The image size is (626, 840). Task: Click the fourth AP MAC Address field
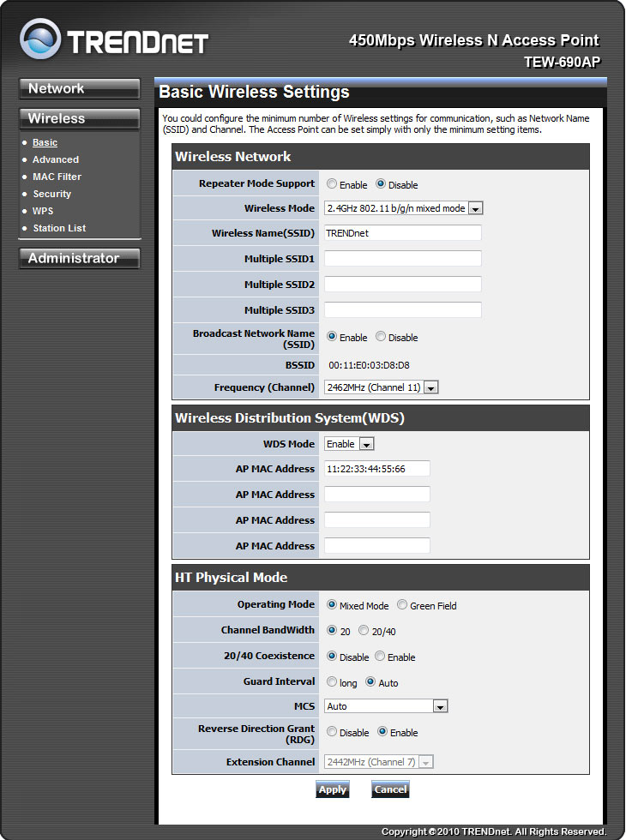click(377, 546)
